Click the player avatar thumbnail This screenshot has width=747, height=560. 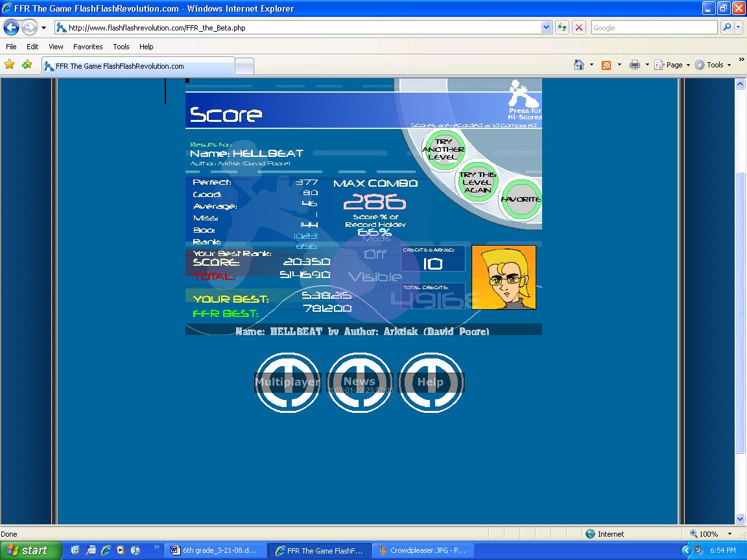(x=504, y=277)
